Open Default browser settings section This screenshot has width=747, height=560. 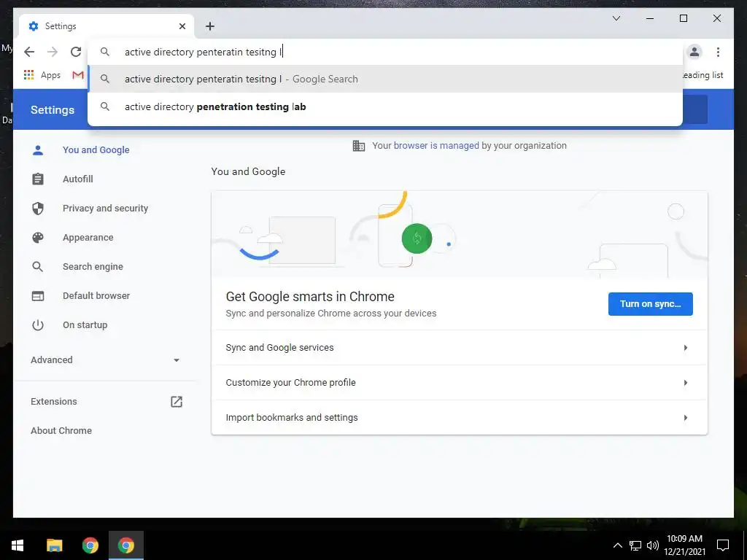pyautogui.click(x=96, y=296)
